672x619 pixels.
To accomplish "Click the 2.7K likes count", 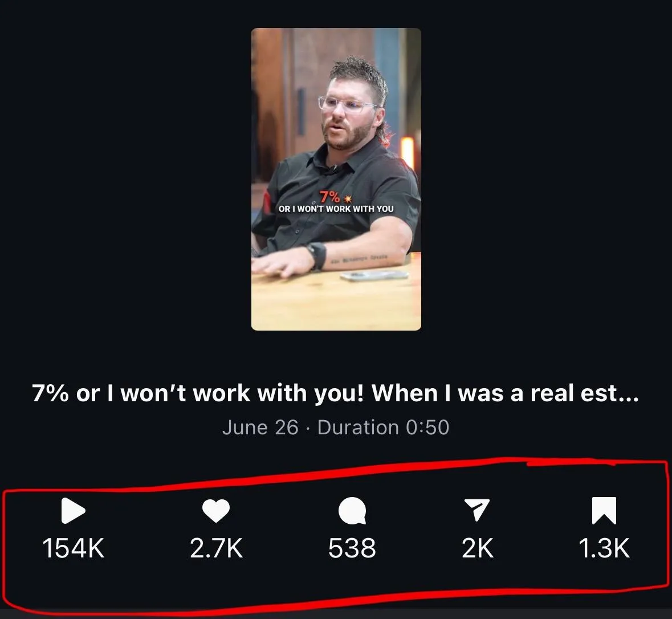I will [x=217, y=548].
